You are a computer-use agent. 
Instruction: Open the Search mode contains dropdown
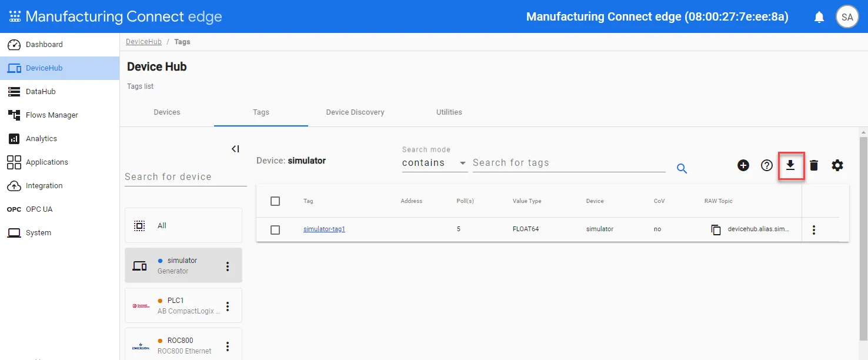pos(435,163)
